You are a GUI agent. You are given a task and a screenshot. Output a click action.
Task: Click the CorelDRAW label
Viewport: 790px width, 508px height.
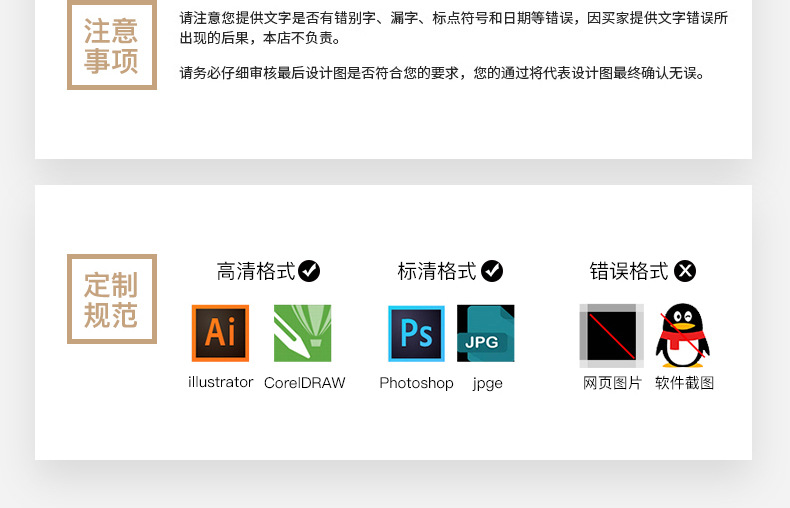tap(305, 383)
